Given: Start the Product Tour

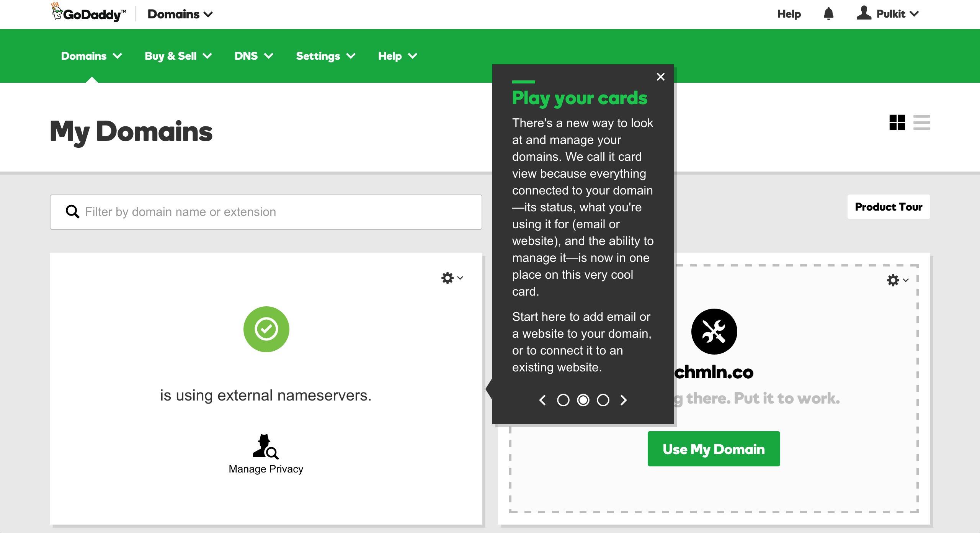Looking at the screenshot, I should pos(889,207).
